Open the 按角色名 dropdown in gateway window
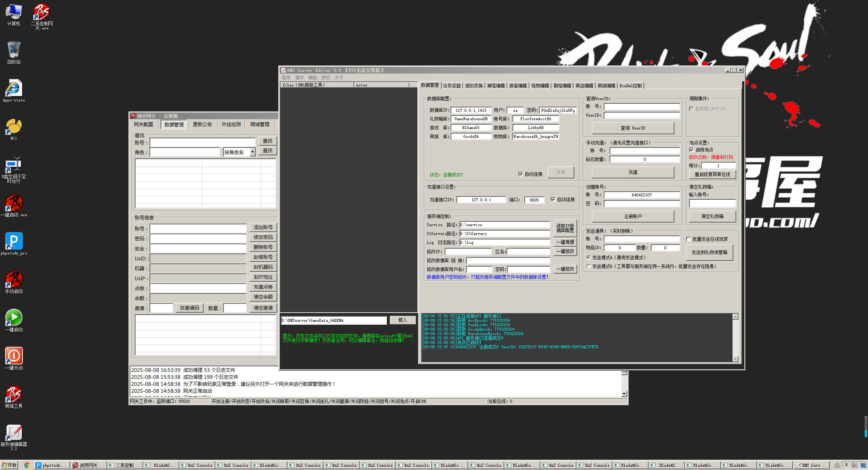 click(253, 152)
